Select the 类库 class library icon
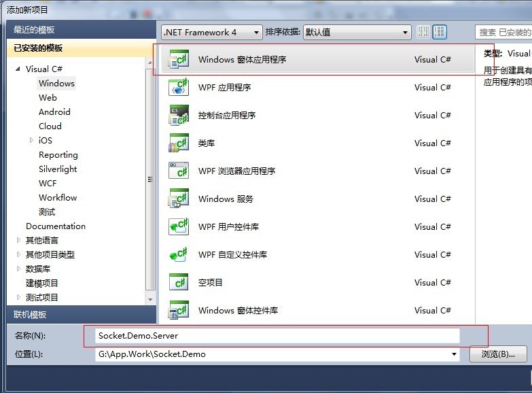The image size is (532, 393). click(179, 143)
